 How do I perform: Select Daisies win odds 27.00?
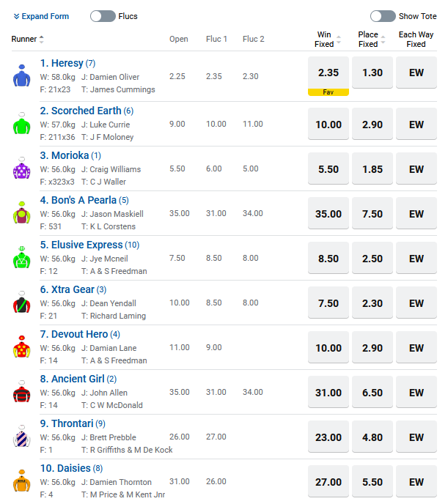(x=328, y=482)
